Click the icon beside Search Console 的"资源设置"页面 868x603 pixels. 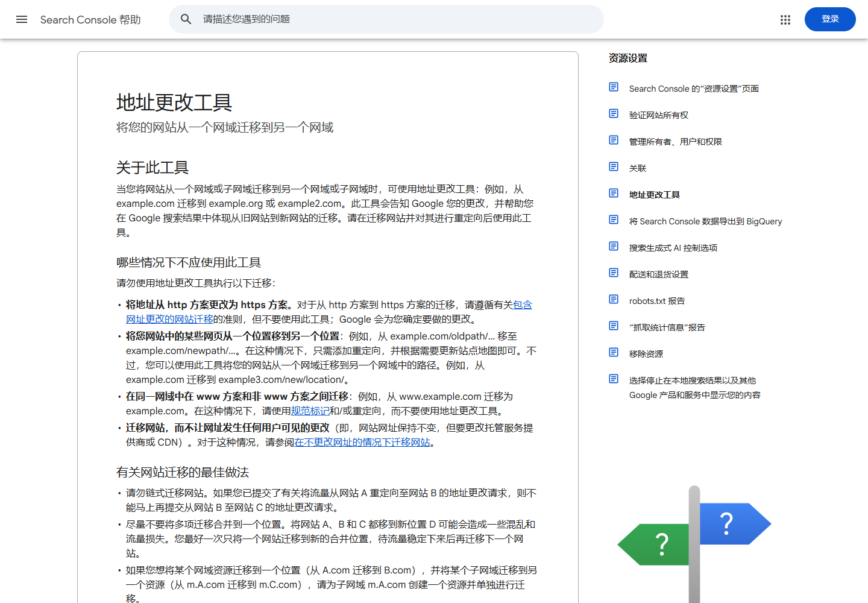coord(614,87)
